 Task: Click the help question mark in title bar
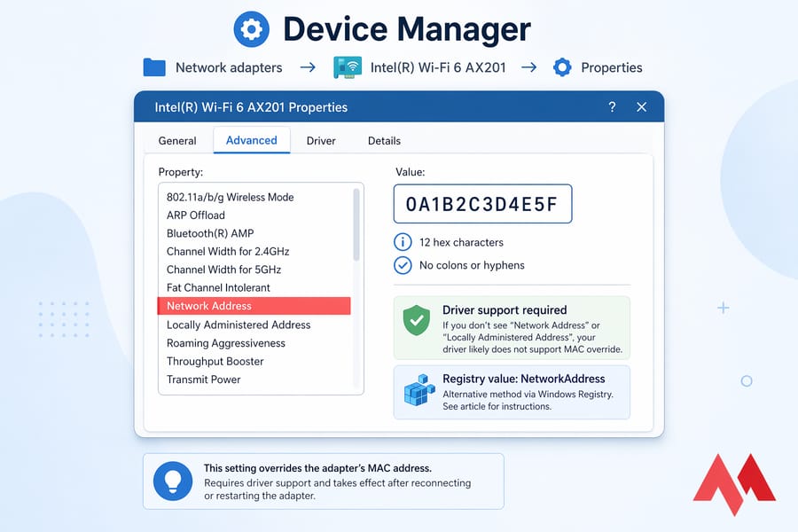tap(612, 107)
